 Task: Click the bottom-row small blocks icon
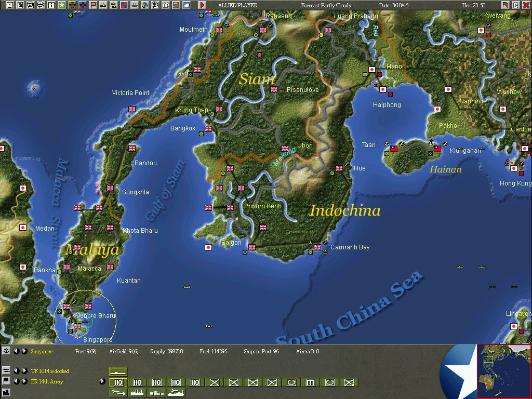click(157, 393)
